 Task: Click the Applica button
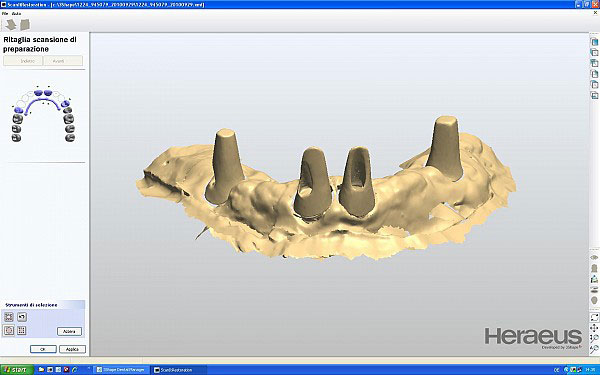point(72,349)
